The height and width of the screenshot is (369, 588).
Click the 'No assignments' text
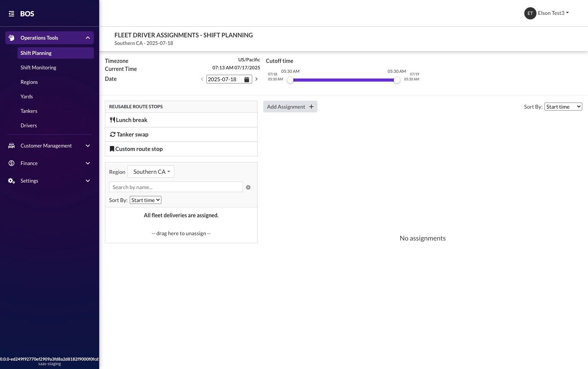click(423, 238)
